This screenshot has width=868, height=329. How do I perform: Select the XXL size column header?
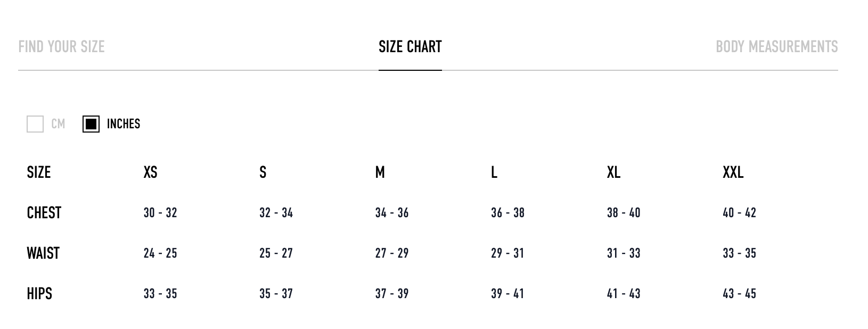pos(733,172)
